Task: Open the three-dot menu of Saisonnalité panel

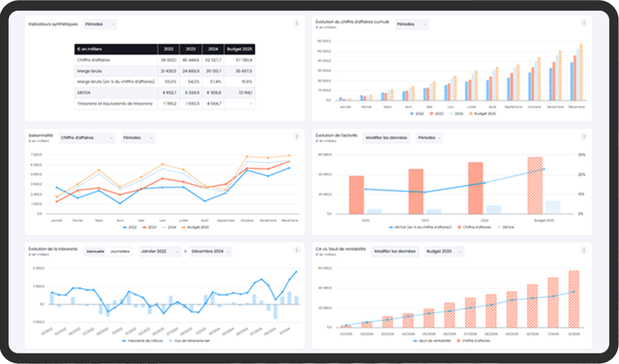Action: 297,137
